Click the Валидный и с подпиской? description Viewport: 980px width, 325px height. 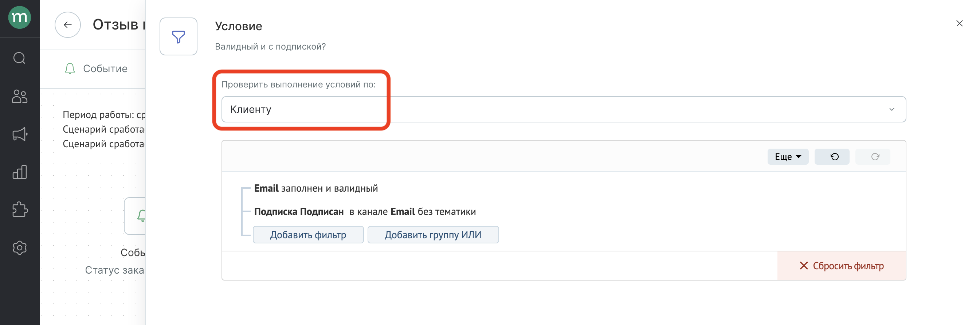pyautogui.click(x=270, y=46)
